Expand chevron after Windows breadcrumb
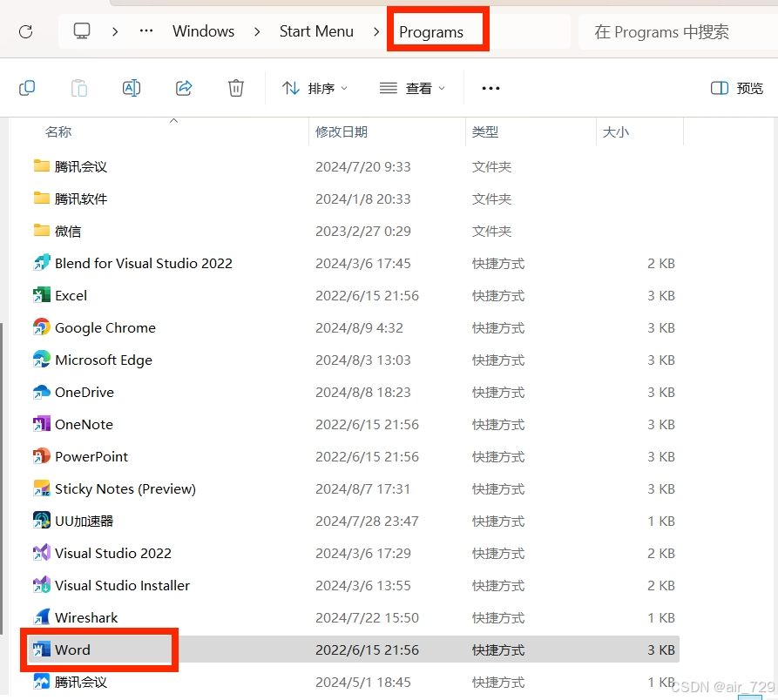778x700 pixels. pyautogui.click(x=257, y=31)
